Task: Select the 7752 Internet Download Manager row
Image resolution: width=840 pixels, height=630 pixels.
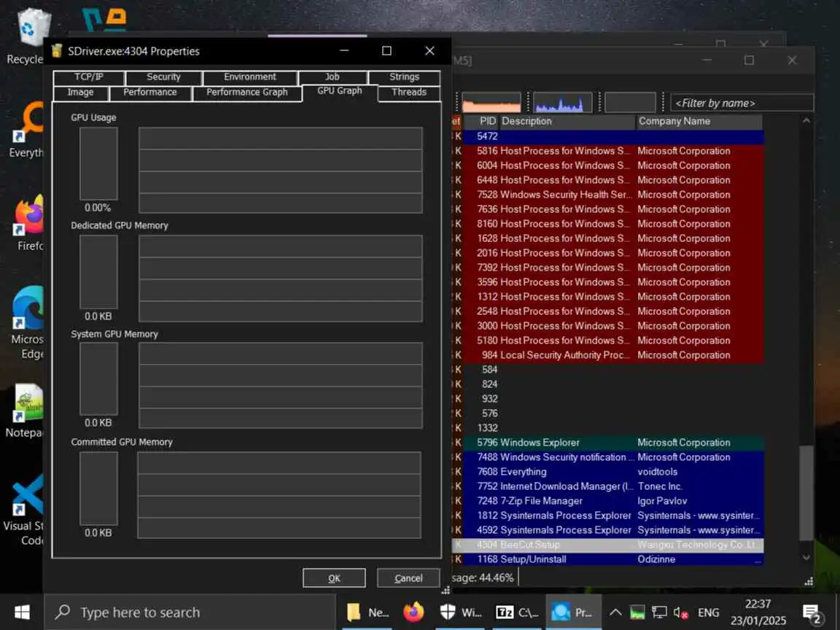Action: click(608, 486)
